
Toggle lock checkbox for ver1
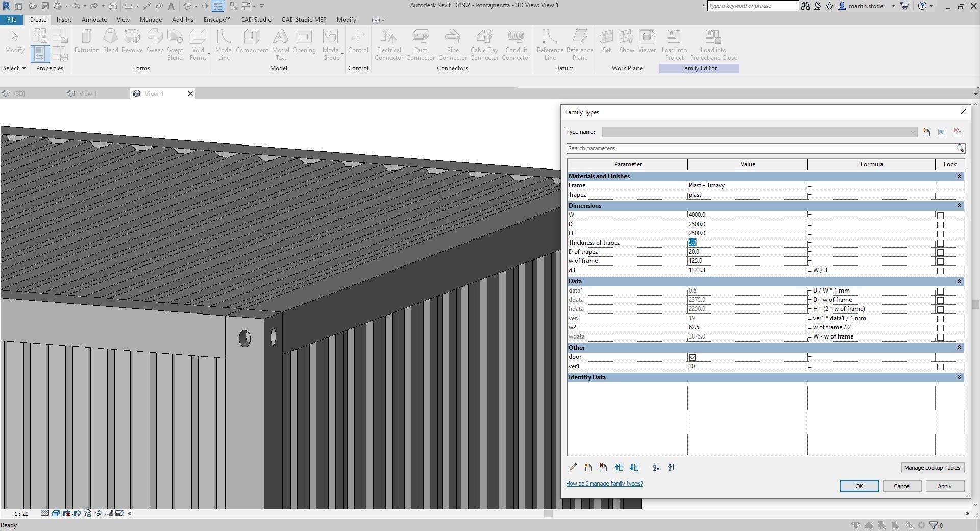point(940,367)
